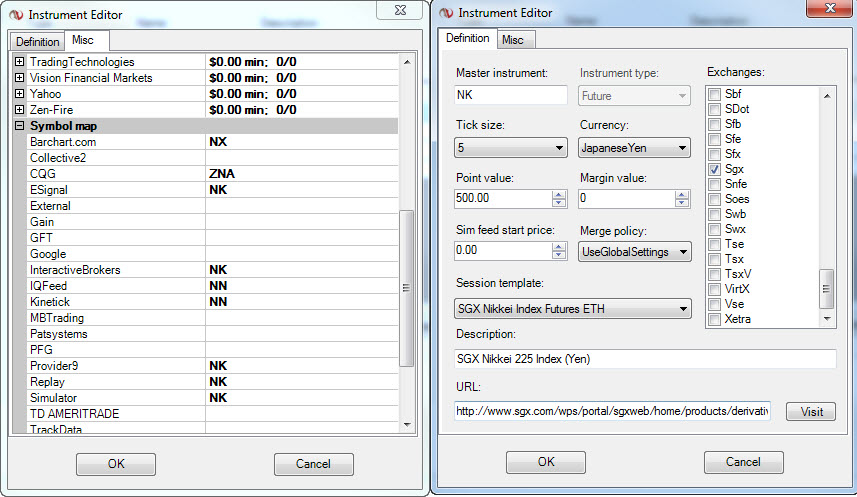Collapse the Symbol map section
Screen dimensions: 857x497
tap(20, 126)
